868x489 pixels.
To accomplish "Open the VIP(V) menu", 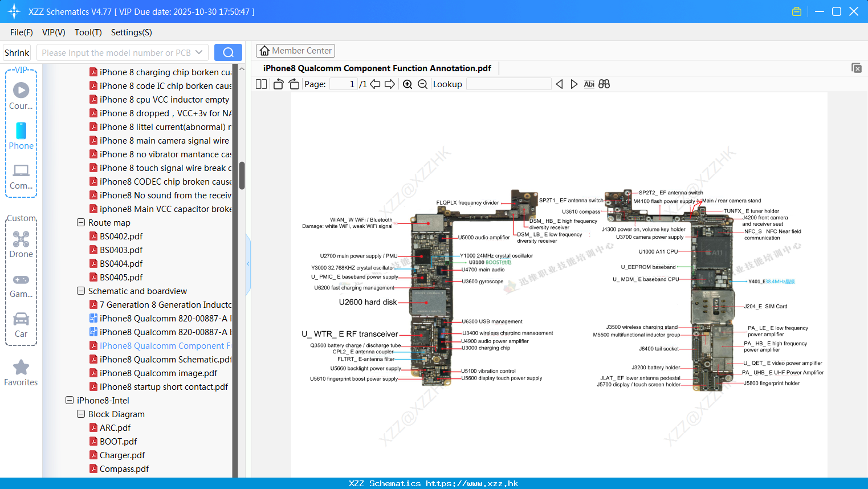I will tap(54, 32).
